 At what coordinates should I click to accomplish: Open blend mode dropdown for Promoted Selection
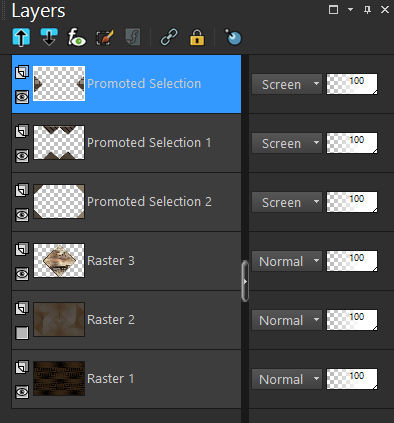[x=287, y=84]
